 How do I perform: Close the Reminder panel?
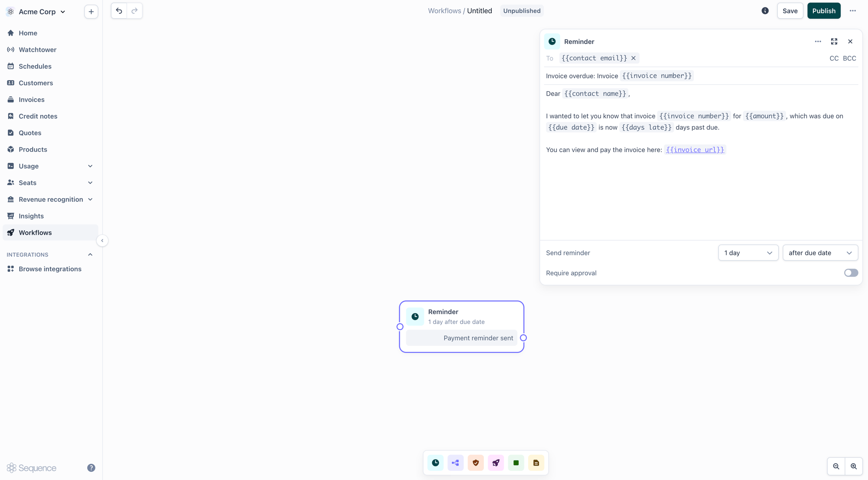[x=850, y=42]
